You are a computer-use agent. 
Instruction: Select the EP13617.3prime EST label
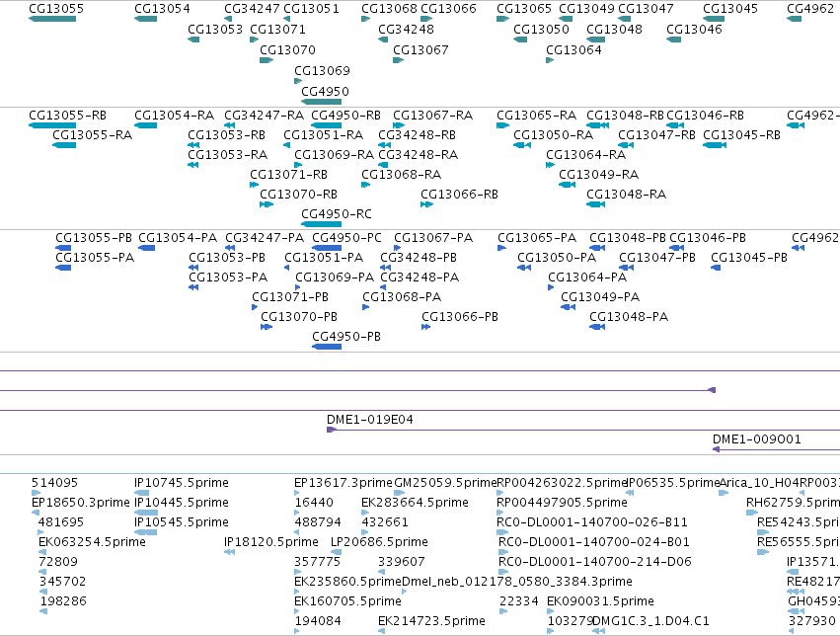(344, 483)
